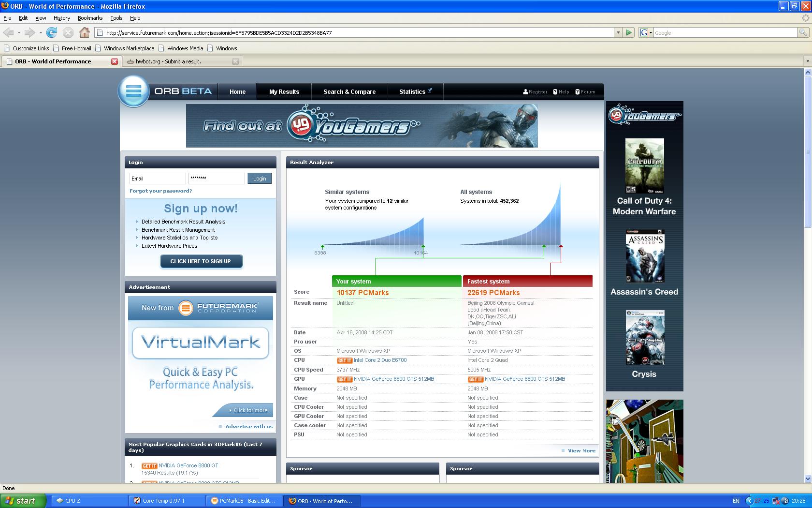
Task: Click the Stop loading icon
Action: click(68, 32)
